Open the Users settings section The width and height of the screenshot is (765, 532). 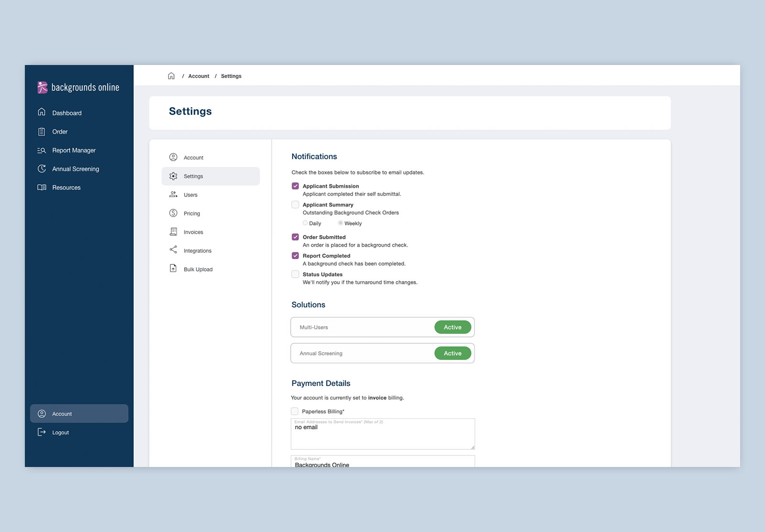point(190,195)
